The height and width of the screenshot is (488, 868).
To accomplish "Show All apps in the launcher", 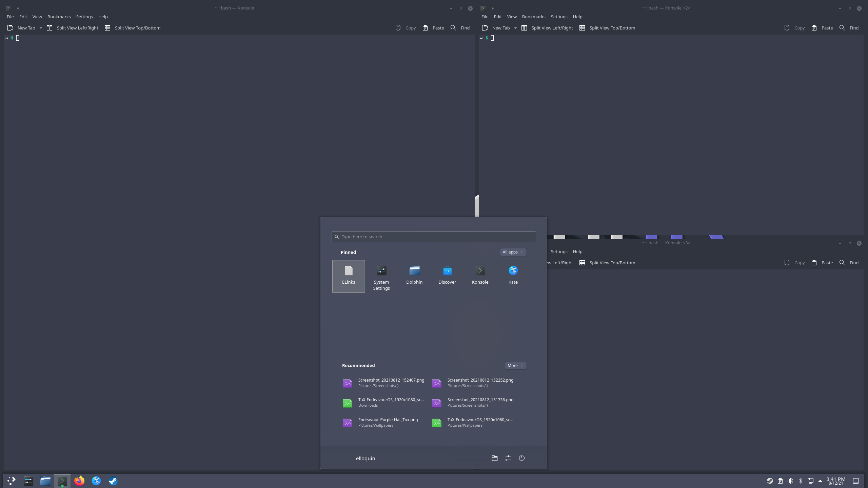I will point(513,252).
